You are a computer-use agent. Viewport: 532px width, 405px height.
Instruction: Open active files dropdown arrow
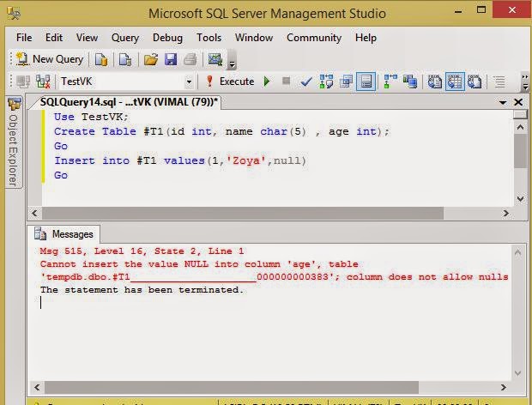[503, 102]
